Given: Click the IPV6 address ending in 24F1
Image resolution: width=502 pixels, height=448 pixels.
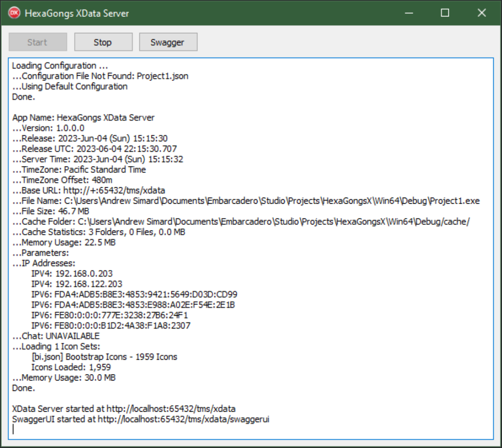Looking at the screenshot, I should tap(109, 315).
